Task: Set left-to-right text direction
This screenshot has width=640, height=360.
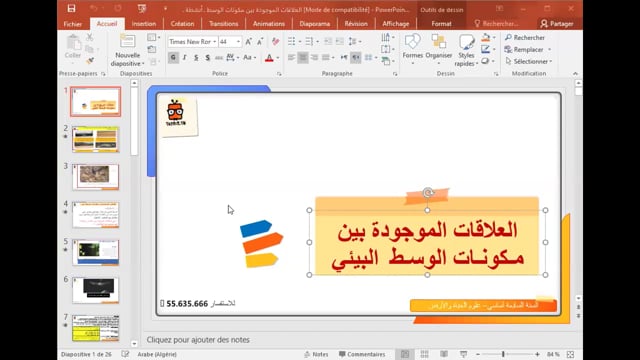Action: point(344,58)
